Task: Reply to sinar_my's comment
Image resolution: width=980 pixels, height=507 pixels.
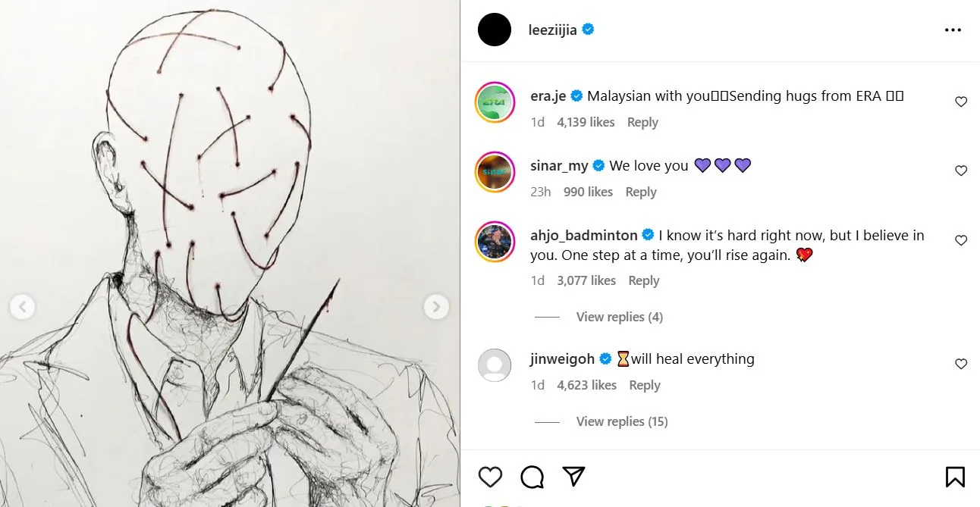Action: 640,192
